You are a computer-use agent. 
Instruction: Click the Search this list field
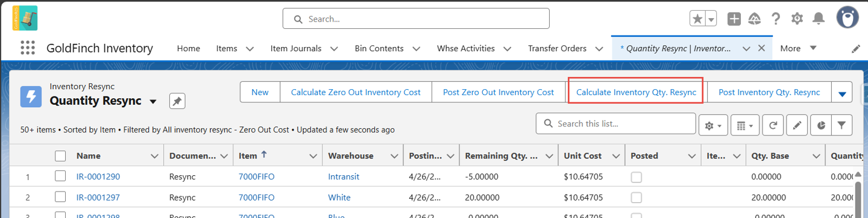[616, 123]
